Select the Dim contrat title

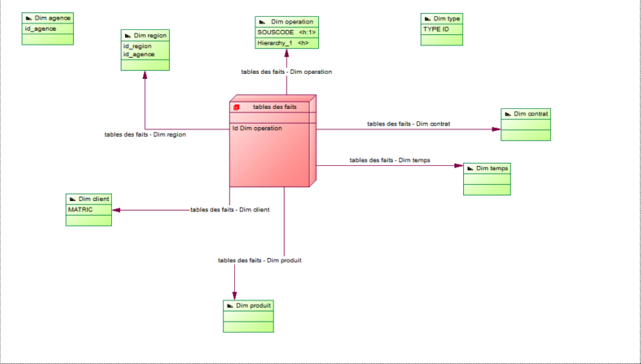531,114
